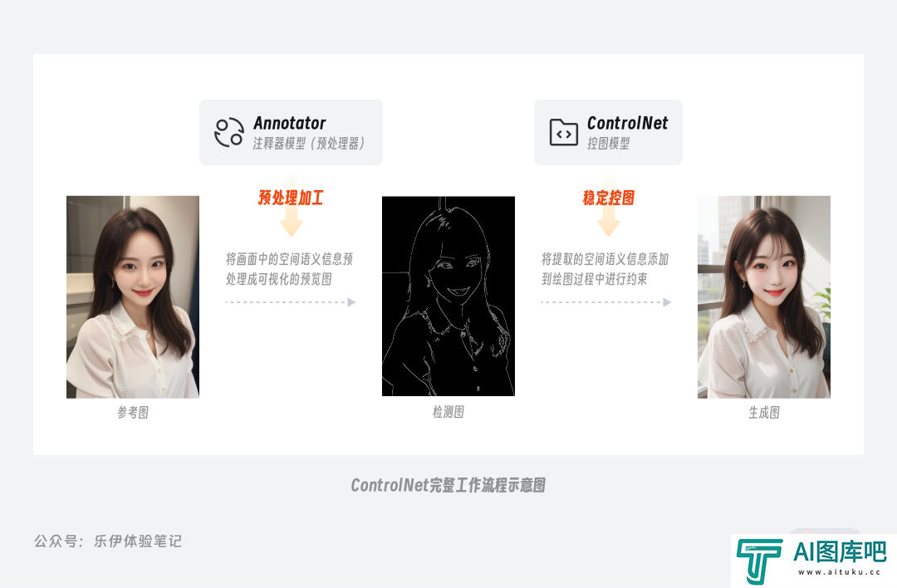This screenshot has width=897, height=588.
Task: Click the 稳定控图 red heading
Action: [609, 198]
